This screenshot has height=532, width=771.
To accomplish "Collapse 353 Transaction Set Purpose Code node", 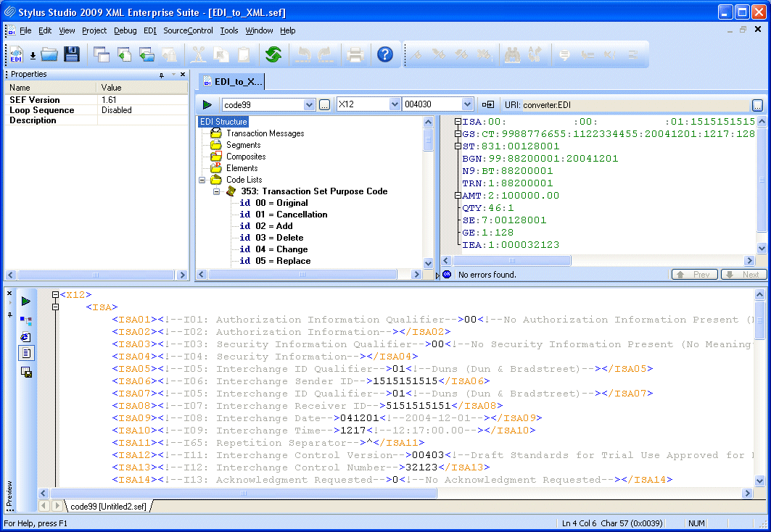I will point(216,191).
